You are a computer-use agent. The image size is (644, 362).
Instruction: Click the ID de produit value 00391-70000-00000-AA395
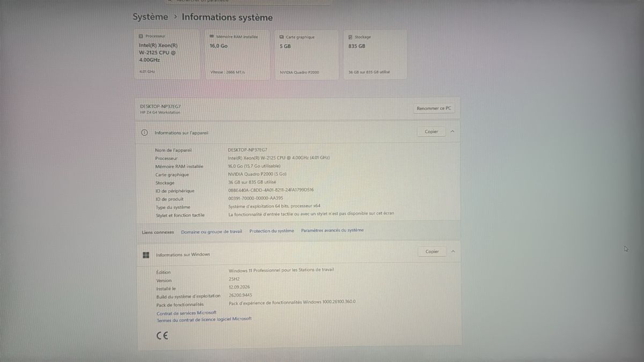pos(255,198)
